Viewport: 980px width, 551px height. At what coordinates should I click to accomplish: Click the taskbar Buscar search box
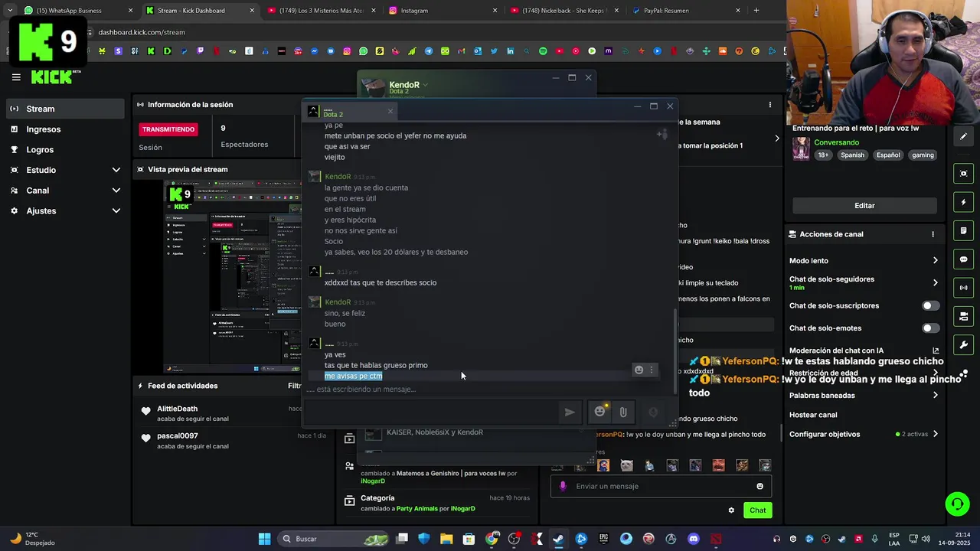[332, 539]
